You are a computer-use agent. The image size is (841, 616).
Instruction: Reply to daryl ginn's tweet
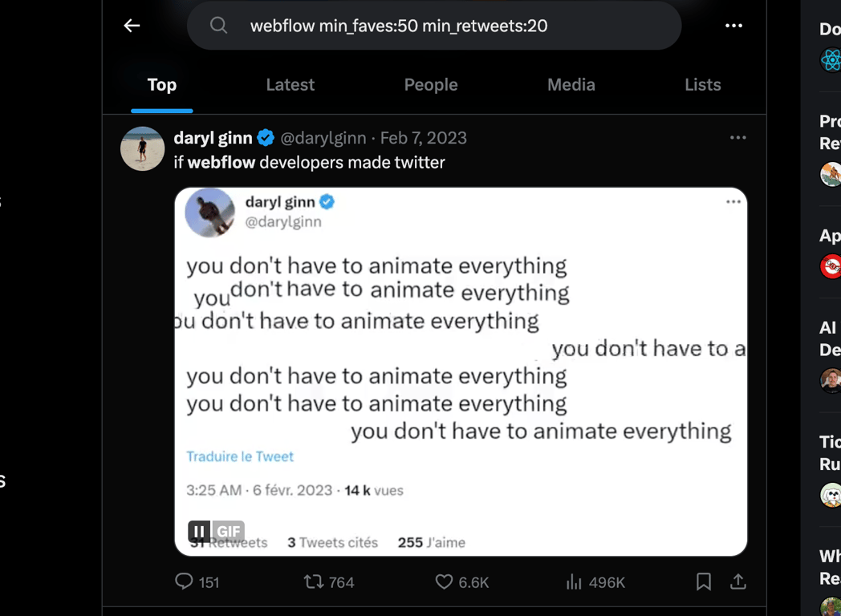click(185, 582)
